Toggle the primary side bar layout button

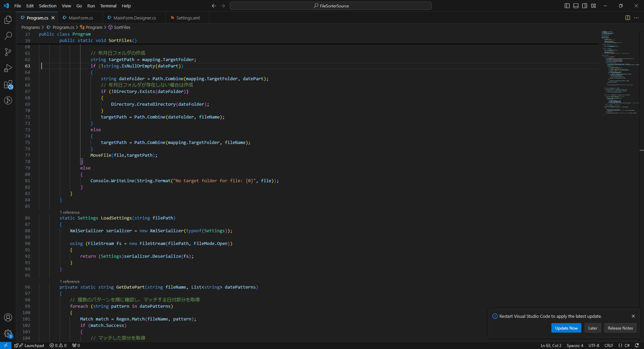coord(567,6)
